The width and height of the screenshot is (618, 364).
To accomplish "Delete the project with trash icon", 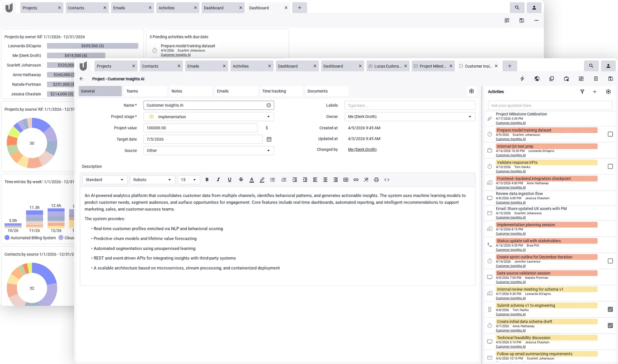I will 595,79.
